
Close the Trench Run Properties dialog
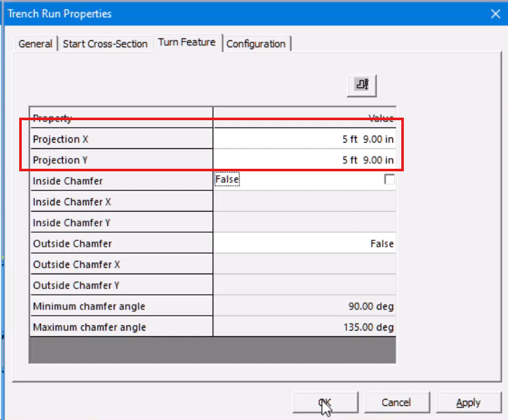(x=495, y=13)
